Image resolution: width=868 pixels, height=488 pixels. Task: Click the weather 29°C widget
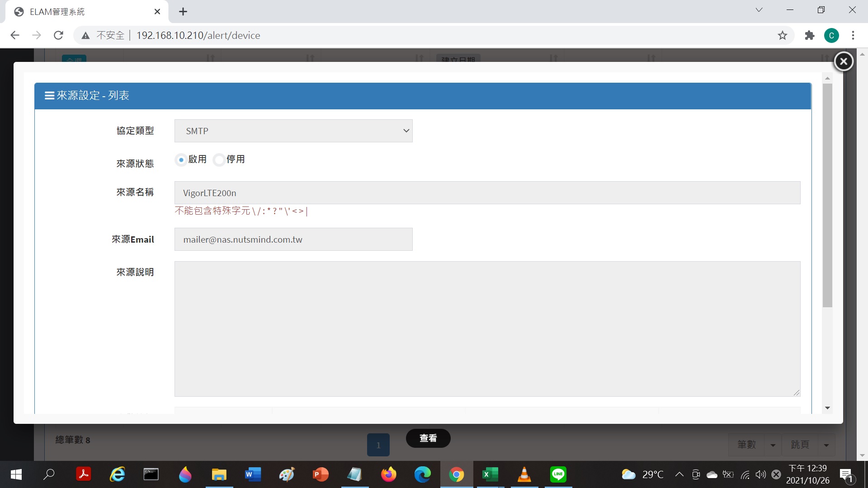click(642, 474)
